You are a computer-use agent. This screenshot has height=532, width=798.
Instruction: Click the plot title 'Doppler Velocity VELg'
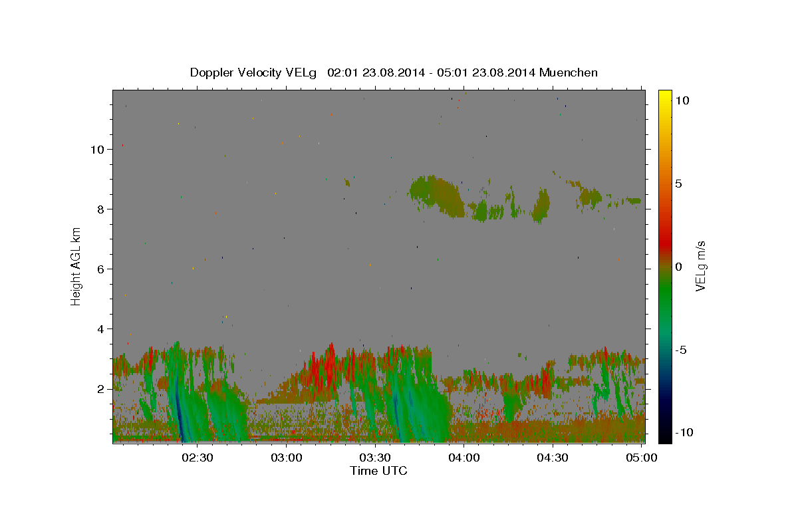254,72
